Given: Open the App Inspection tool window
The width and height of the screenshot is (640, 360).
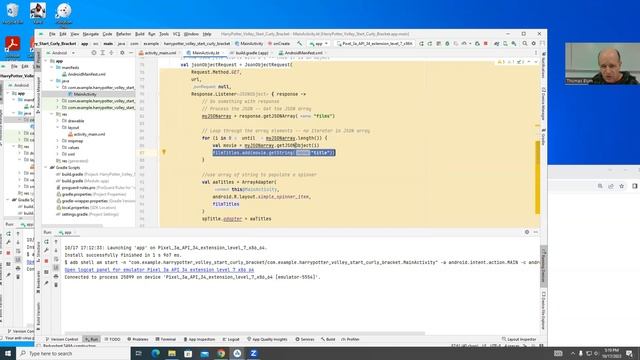Looking at the screenshot, I should click(x=199, y=339).
